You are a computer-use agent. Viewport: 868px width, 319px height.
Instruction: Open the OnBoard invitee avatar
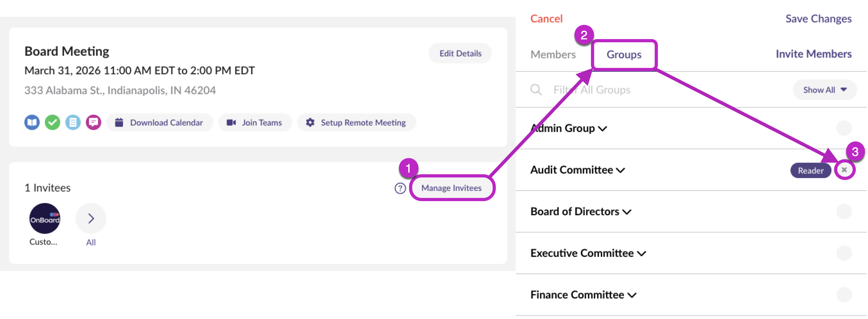(45, 219)
